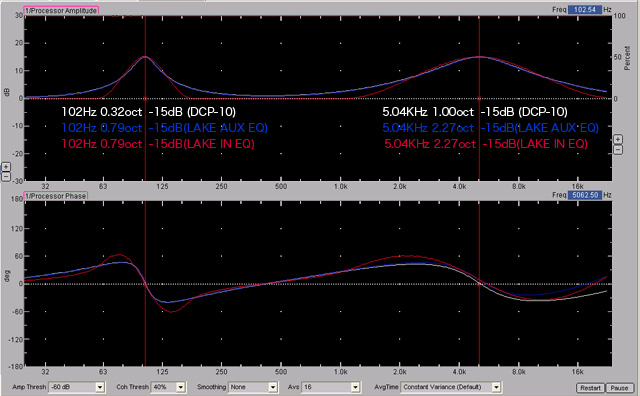Click the Restart button
This screenshot has width=640, height=396.
click(590, 388)
